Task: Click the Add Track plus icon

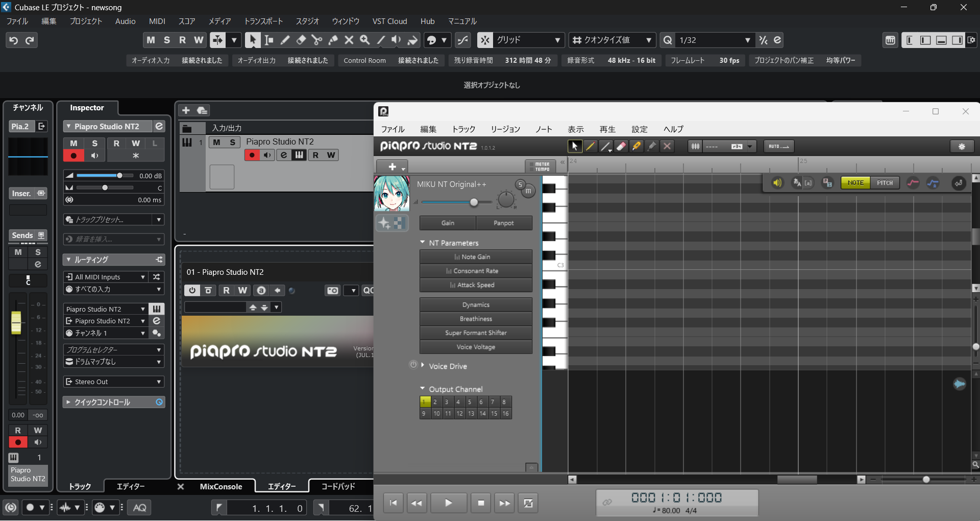Action: 186,110
